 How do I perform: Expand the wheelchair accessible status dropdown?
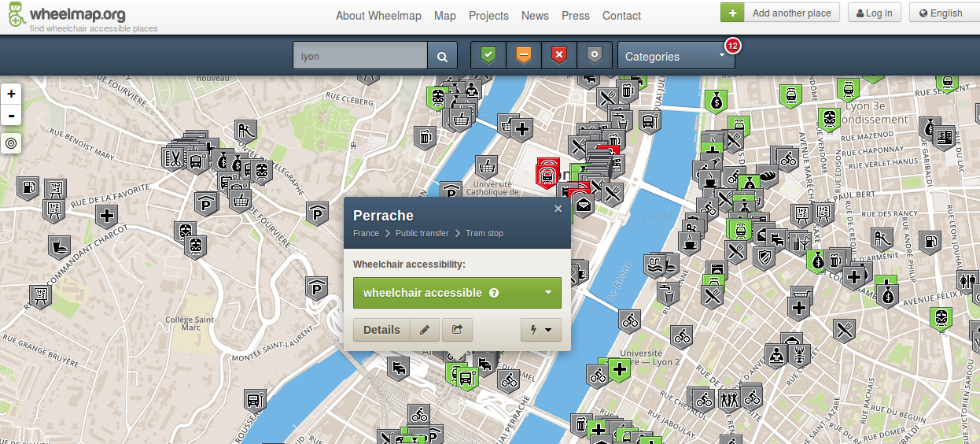tap(548, 293)
